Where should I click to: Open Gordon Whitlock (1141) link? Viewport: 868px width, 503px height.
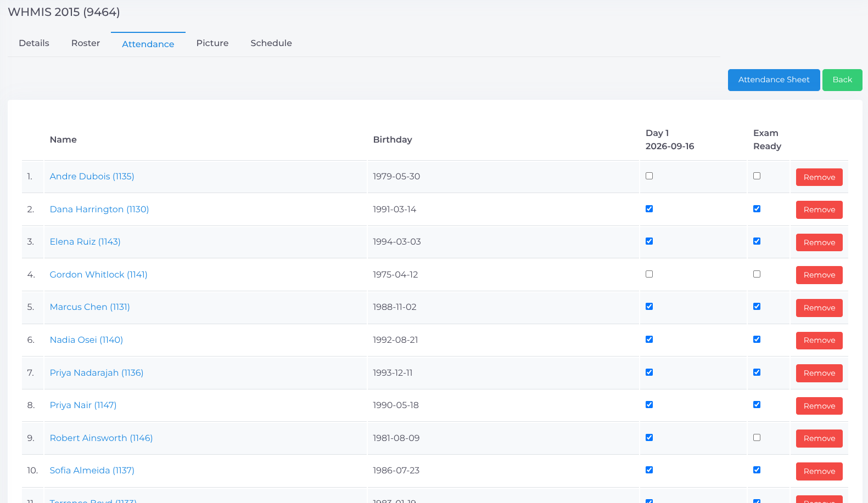(x=99, y=275)
